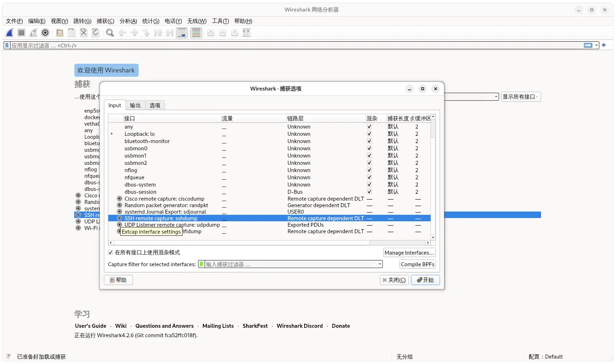Toggle promiscuous checkbox for nfqueue
The width and height of the screenshot is (616, 364).
369,177
